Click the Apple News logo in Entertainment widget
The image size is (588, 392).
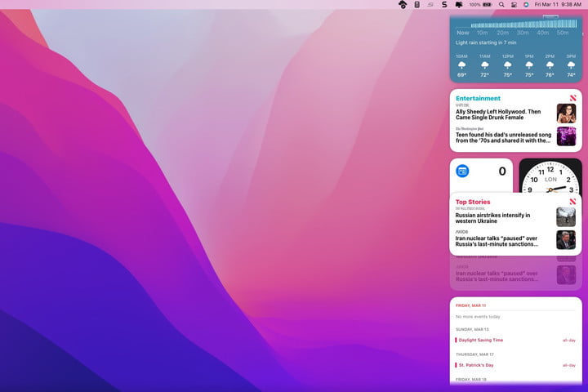point(572,98)
